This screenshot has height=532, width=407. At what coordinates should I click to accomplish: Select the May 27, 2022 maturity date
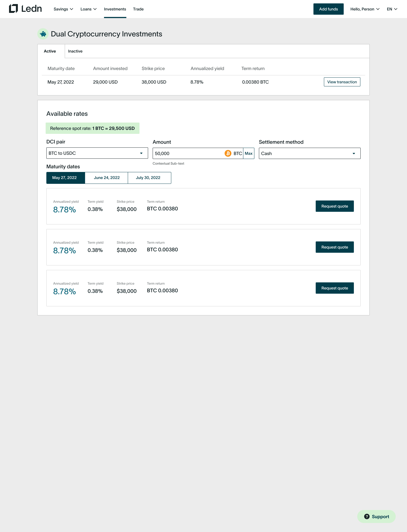[x=64, y=178]
